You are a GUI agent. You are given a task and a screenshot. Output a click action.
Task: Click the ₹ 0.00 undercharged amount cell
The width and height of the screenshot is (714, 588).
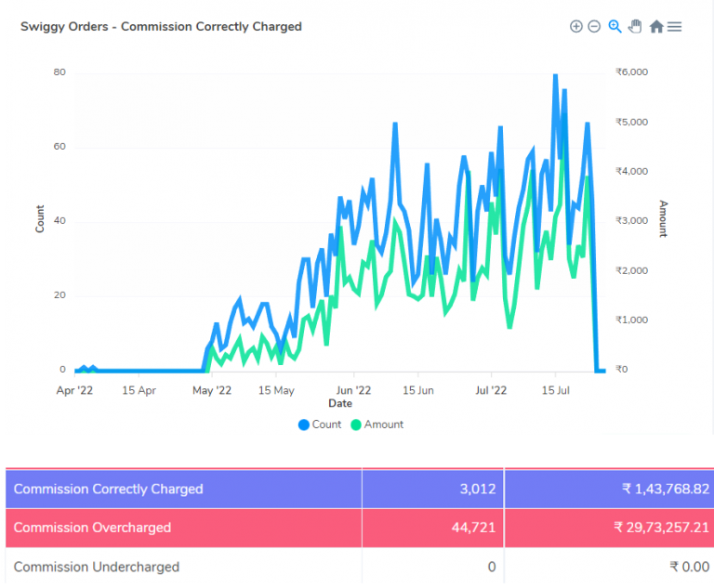pyautogui.click(x=688, y=567)
